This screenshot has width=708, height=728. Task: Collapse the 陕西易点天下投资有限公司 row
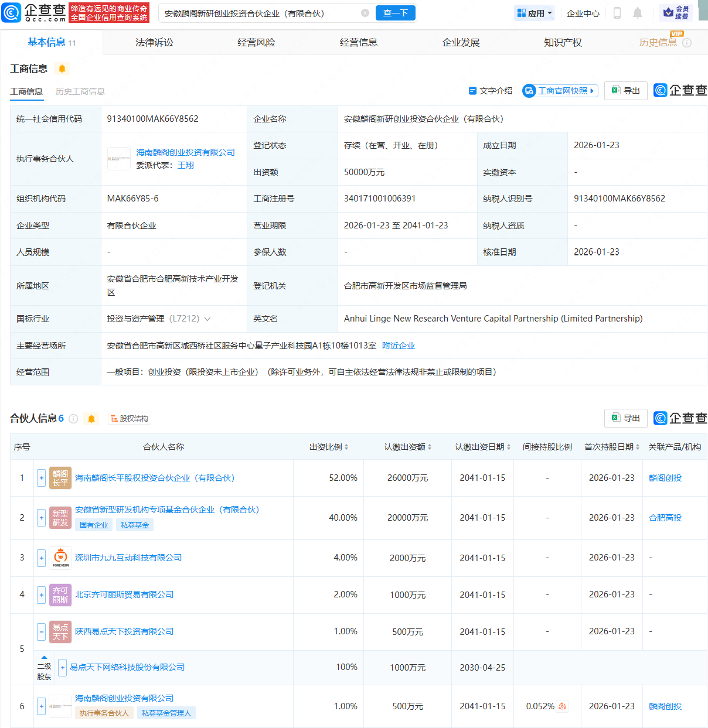[41, 631]
